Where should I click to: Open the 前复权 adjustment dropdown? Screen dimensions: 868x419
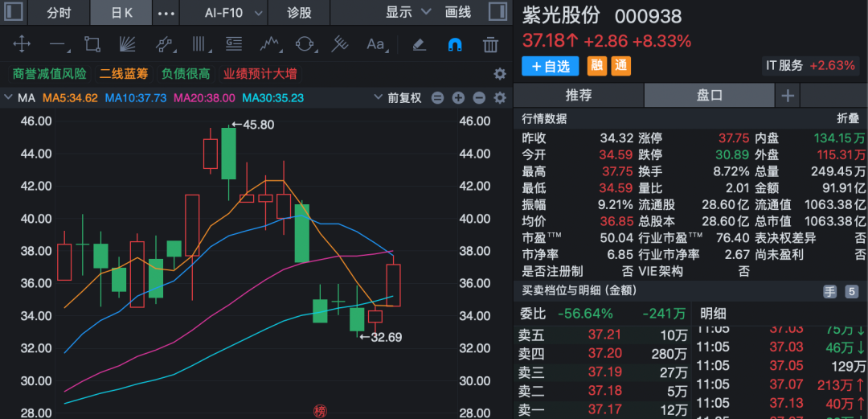398,98
